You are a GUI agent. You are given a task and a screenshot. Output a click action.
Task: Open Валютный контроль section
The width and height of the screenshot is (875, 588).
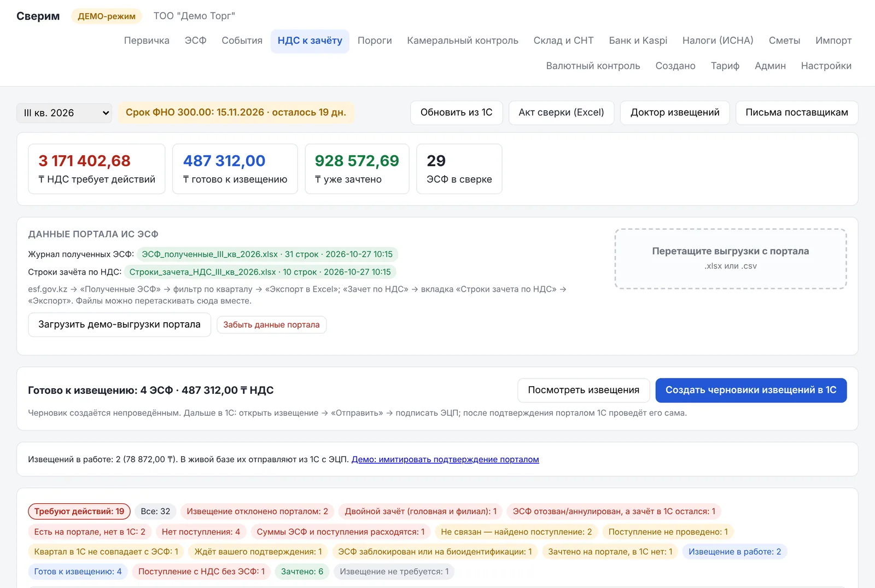593,66
